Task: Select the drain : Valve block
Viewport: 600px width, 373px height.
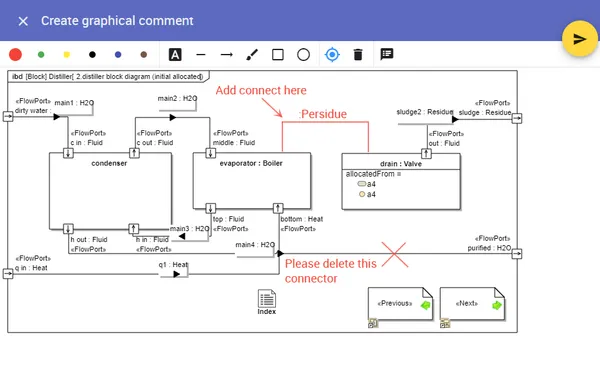Action: coord(401,182)
